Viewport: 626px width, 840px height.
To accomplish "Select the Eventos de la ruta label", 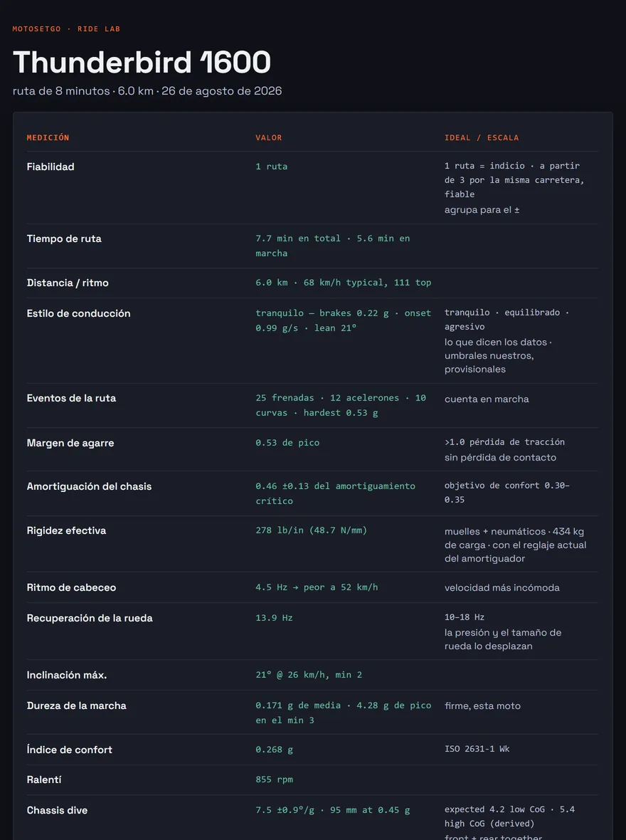I will click(x=71, y=398).
